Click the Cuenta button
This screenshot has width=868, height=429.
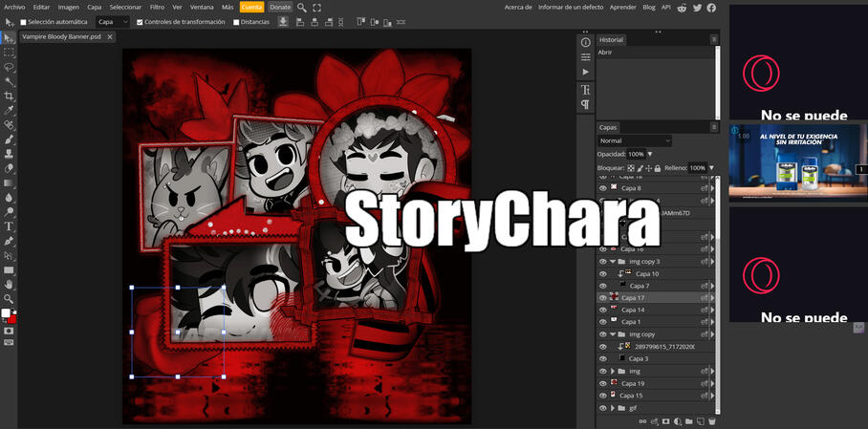251,7
